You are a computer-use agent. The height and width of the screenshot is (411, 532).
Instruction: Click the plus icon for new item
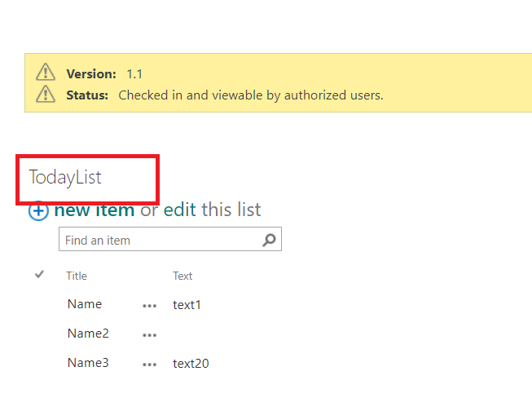(x=38, y=211)
